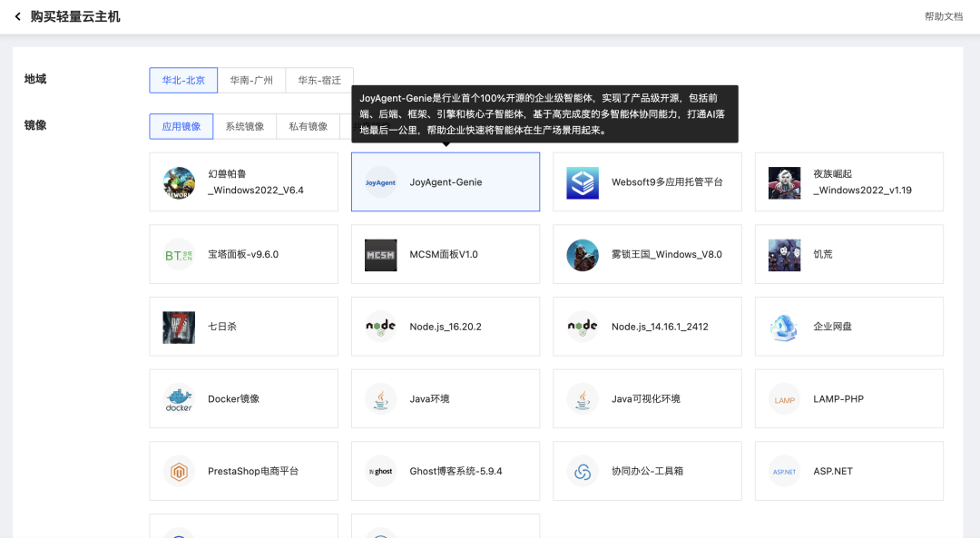The width and height of the screenshot is (980, 538).
Task: Choose 宝塔面板-v9.6.0 image label
Action: pos(243,254)
